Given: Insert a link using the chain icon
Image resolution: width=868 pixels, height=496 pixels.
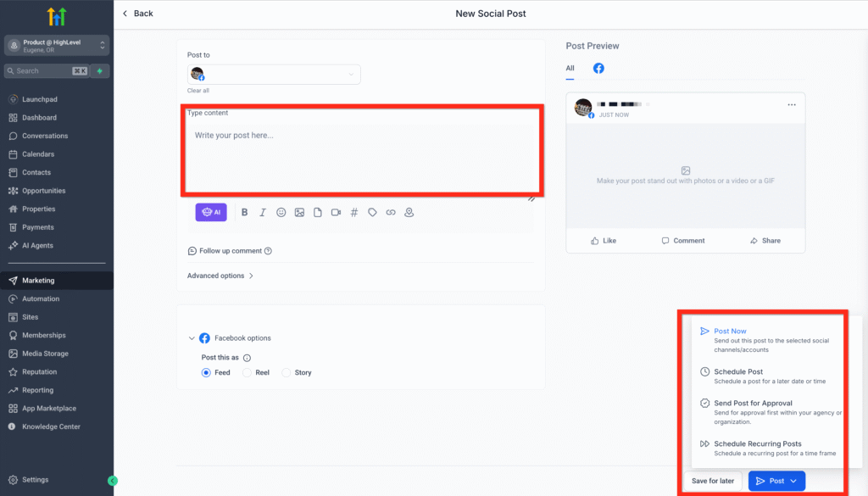Looking at the screenshot, I should pyautogui.click(x=391, y=213).
